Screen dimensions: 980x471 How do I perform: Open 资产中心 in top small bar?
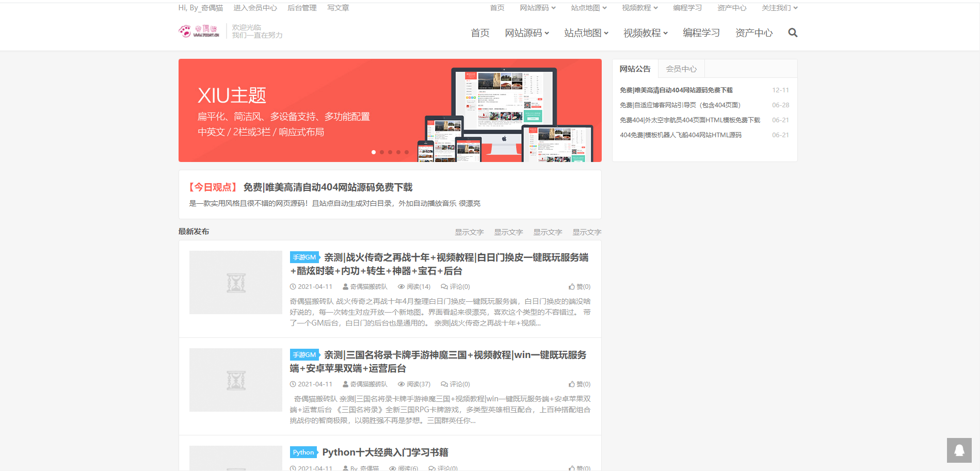[732, 8]
